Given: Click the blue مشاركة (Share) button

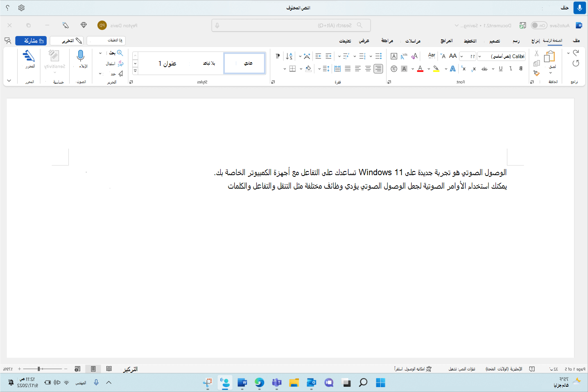Looking at the screenshot, I should [31, 41].
